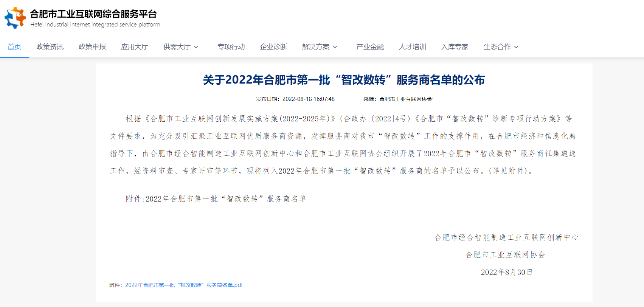Go to 政策资讯 menu item
The image size is (644, 307).
50,47
